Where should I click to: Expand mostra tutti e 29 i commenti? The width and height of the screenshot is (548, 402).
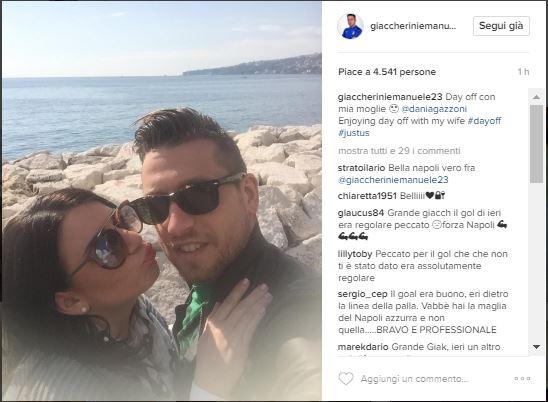(x=399, y=151)
